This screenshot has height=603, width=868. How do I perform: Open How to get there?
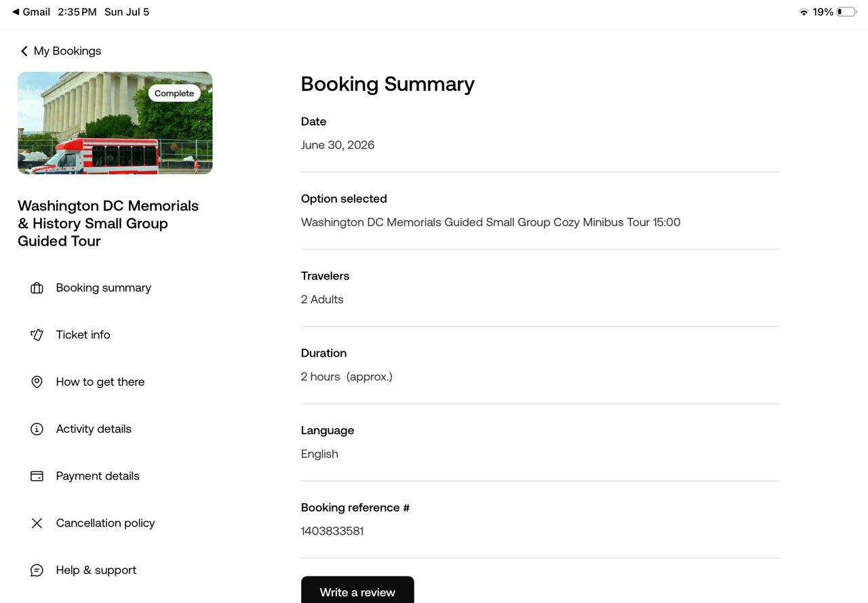tap(100, 382)
